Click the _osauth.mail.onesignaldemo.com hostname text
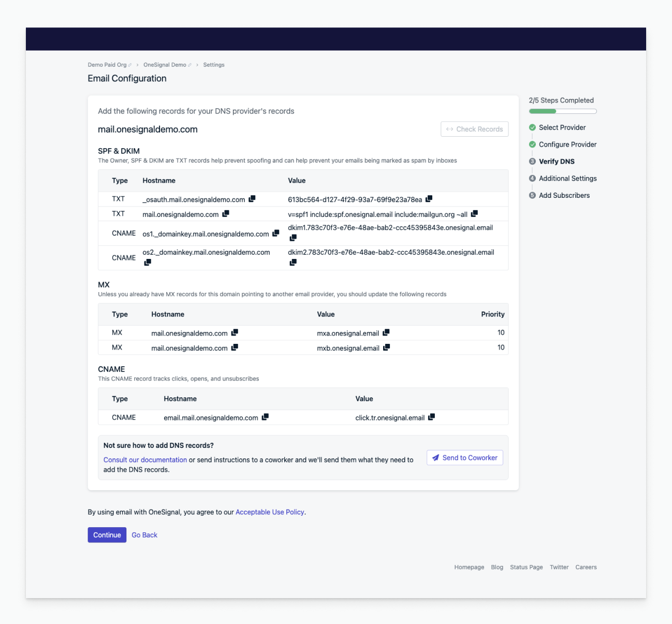 [194, 200]
